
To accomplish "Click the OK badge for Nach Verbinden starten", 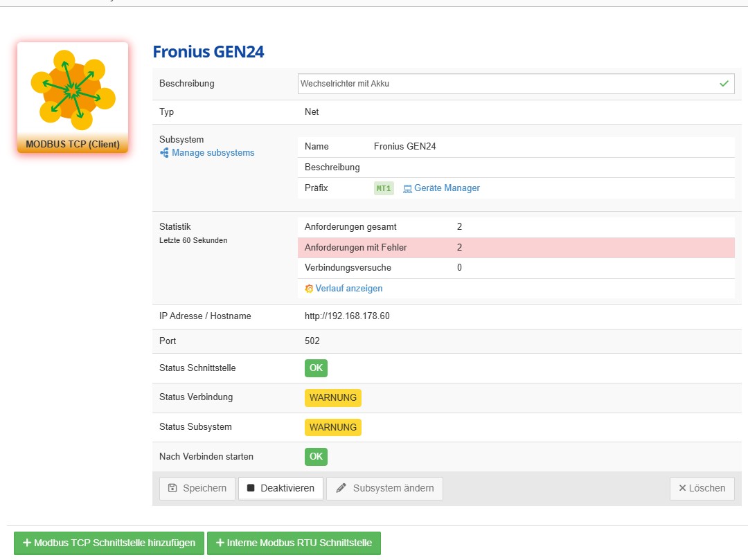I will [316, 457].
